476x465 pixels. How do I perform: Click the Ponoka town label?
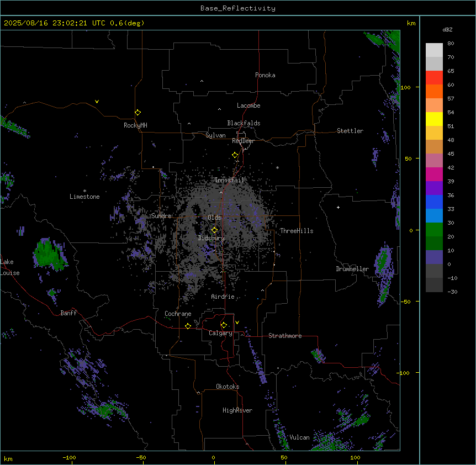(265, 75)
